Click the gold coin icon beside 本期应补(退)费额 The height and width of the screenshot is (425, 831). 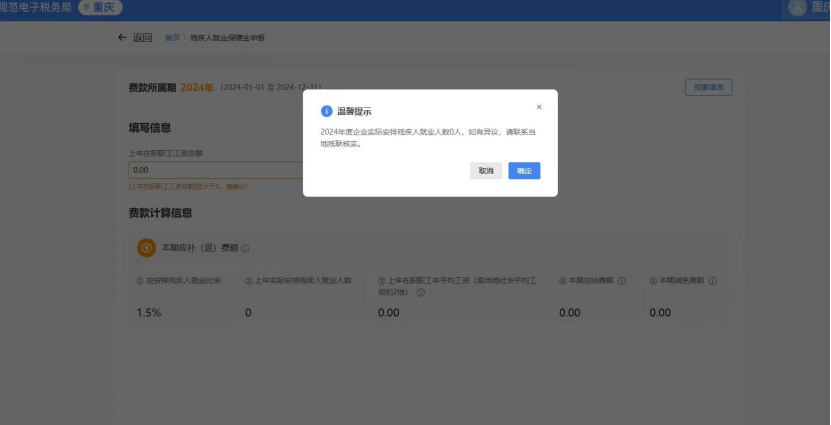[146, 248]
